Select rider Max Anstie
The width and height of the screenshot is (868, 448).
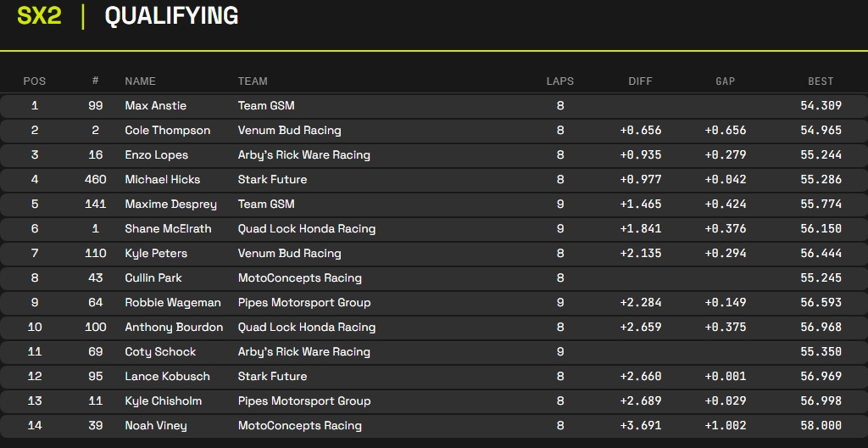[155, 106]
